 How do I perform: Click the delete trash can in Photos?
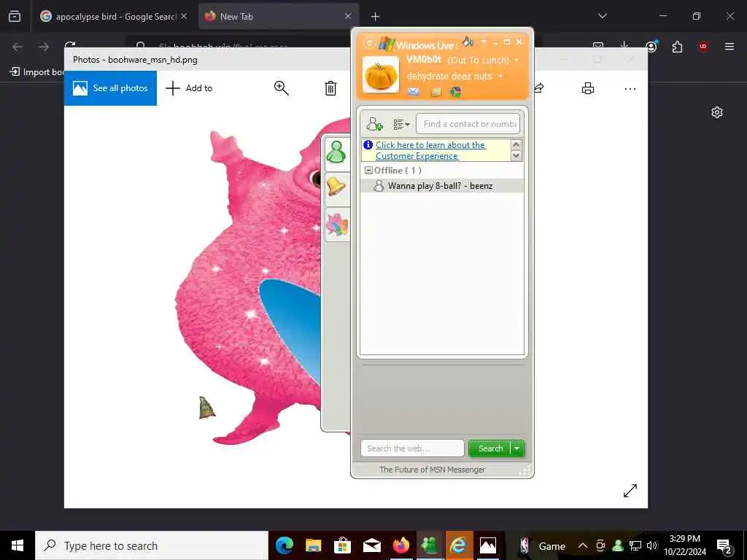click(330, 88)
